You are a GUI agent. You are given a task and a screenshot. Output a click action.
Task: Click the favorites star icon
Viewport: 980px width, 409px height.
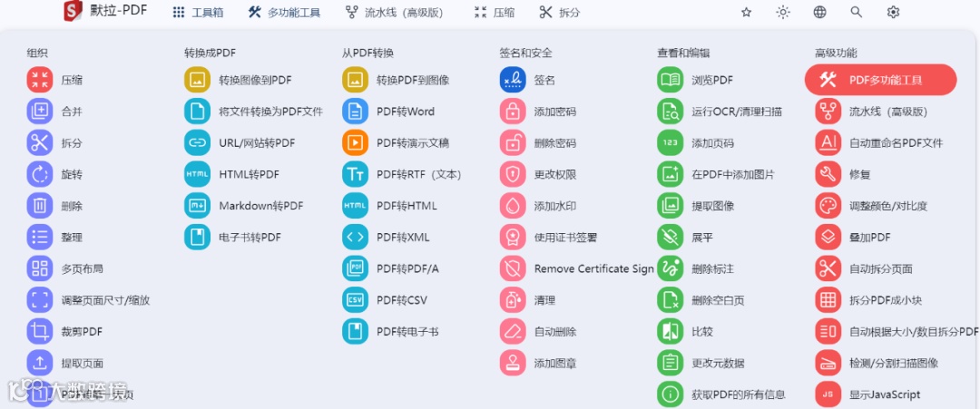pyautogui.click(x=746, y=12)
